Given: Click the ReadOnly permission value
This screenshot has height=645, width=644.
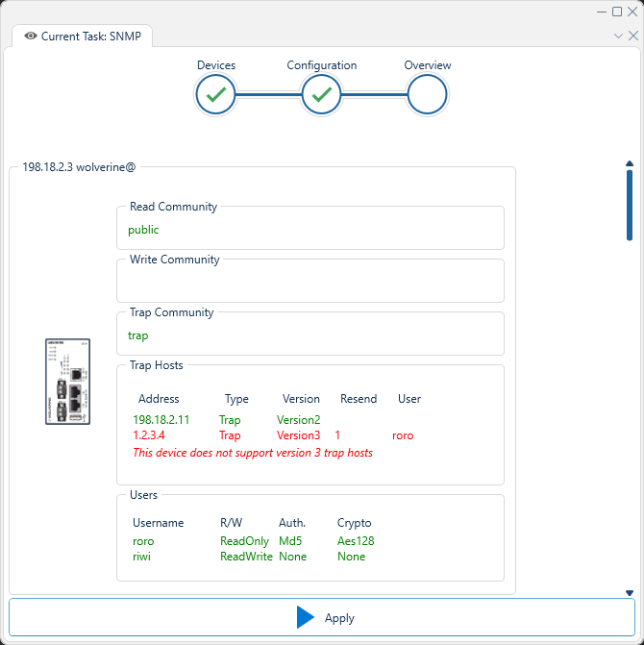Looking at the screenshot, I should 244,540.
